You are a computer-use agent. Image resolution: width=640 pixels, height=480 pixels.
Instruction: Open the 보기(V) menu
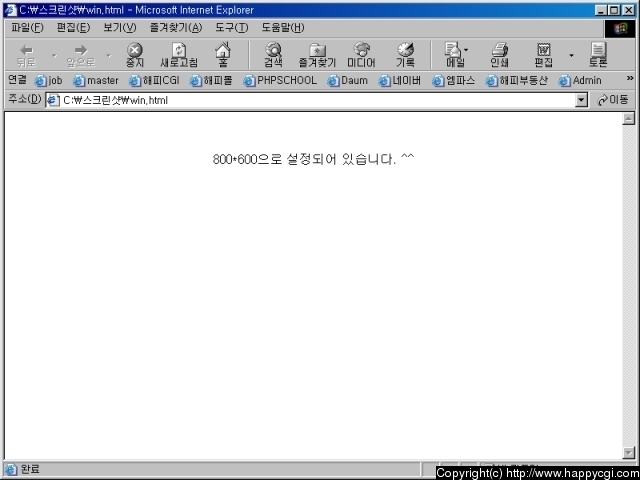pos(120,28)
